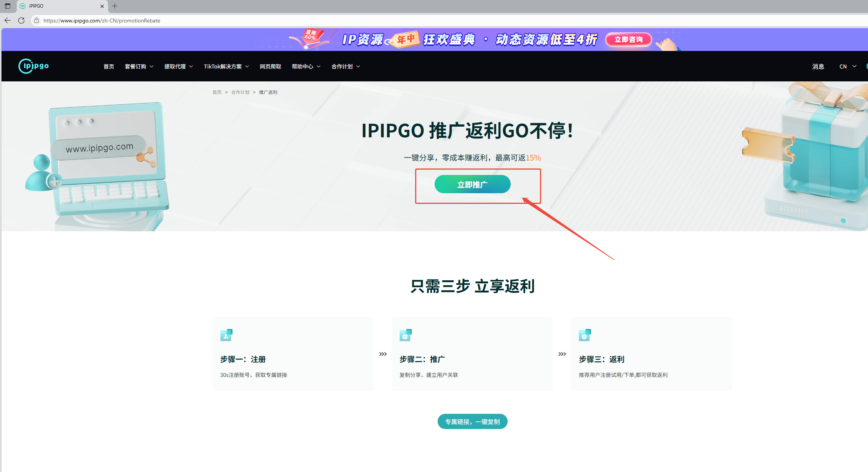
Task: Click the 步骤一：注册 heading
Action: (243, 359)
